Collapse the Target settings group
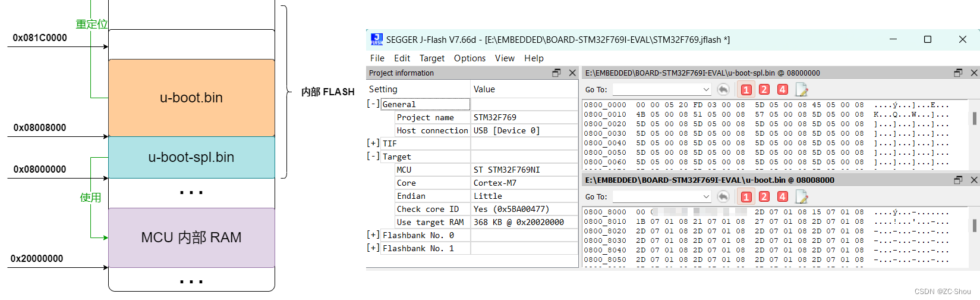The width and height of the screenshot is (980, 300). (x=373, y=157)
